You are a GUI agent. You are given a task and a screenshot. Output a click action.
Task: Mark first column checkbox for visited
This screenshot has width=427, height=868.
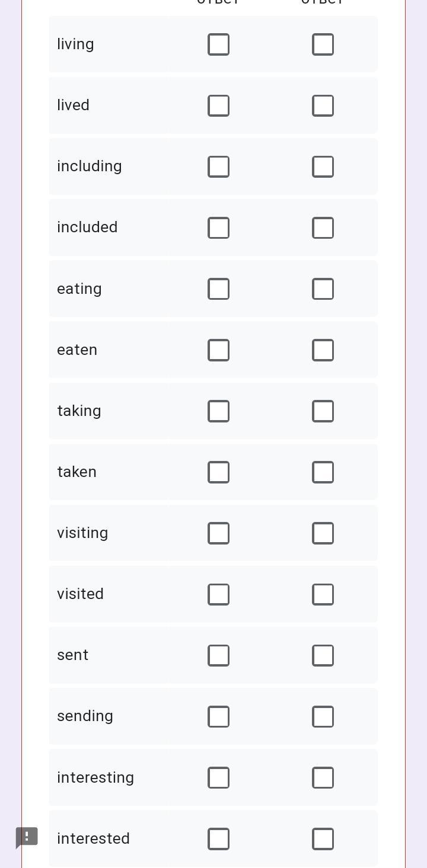(x=218, y=594)
